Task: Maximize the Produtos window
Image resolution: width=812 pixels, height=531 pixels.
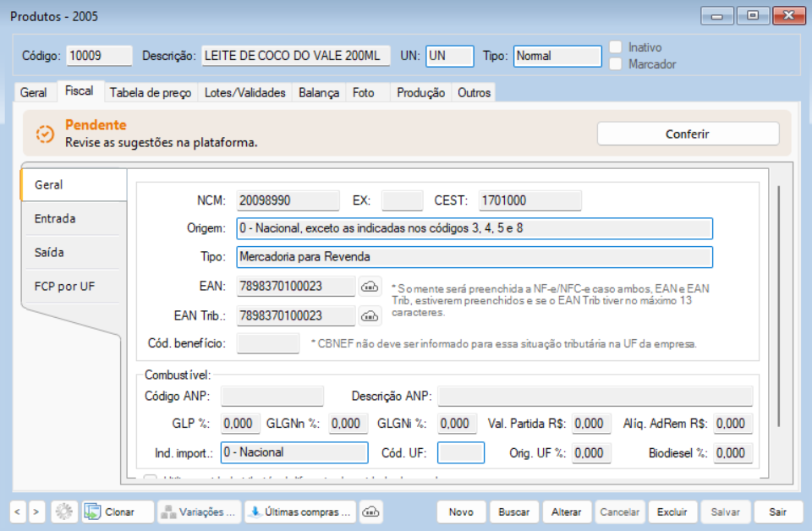Action: [753, 16]
